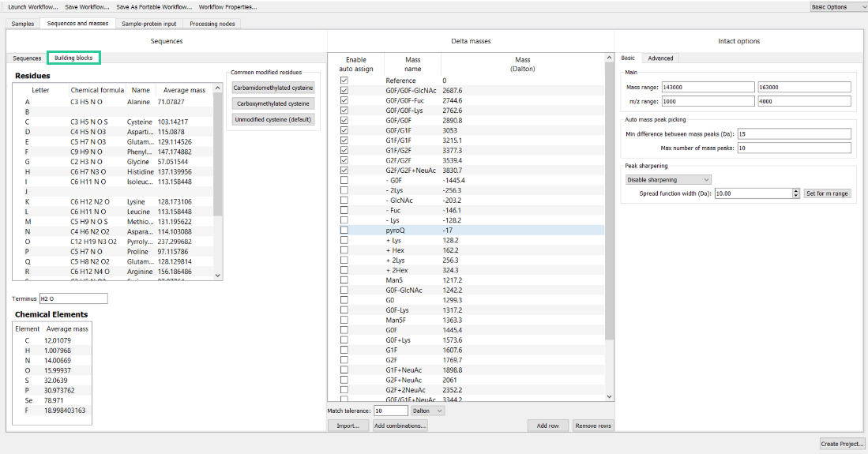Select the Alanine residue row
Screen dimensions: 868x454
pyautogui.click(x=112, y=102)
